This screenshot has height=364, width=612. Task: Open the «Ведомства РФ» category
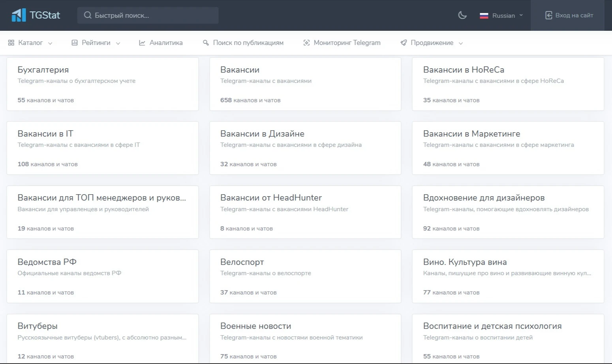103,276
